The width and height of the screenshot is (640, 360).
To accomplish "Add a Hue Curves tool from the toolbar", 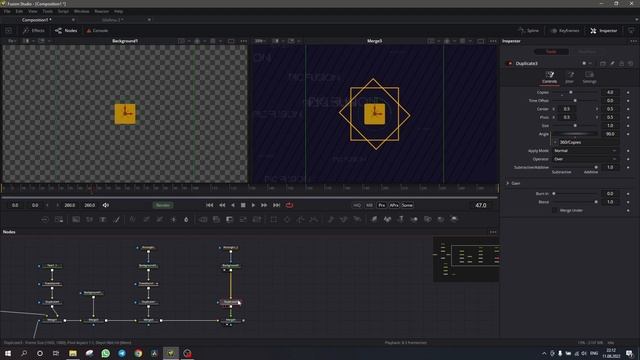I will (x=160, y=220).
